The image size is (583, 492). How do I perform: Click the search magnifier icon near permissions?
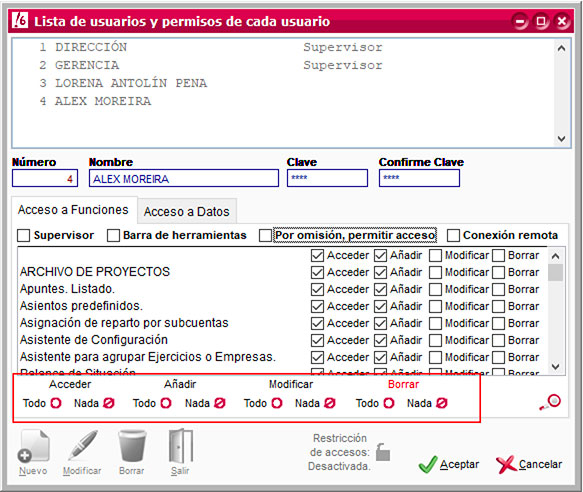point(550,402)
